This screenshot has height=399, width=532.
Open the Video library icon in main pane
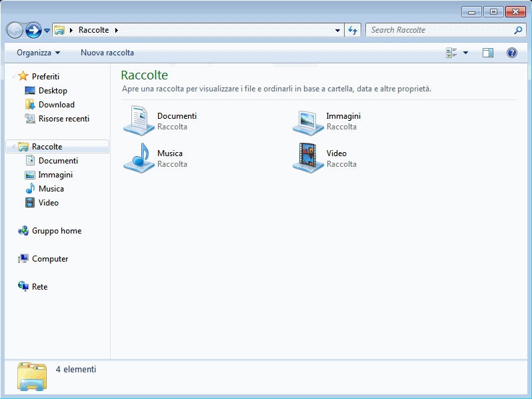tap(308, 158)
